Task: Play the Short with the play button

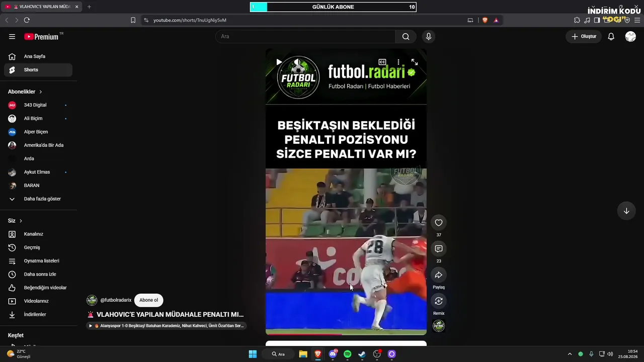Action: point(279,62)
